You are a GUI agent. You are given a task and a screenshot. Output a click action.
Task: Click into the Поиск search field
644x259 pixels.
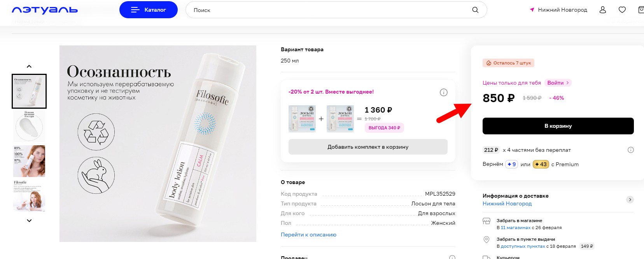(331, 10)
